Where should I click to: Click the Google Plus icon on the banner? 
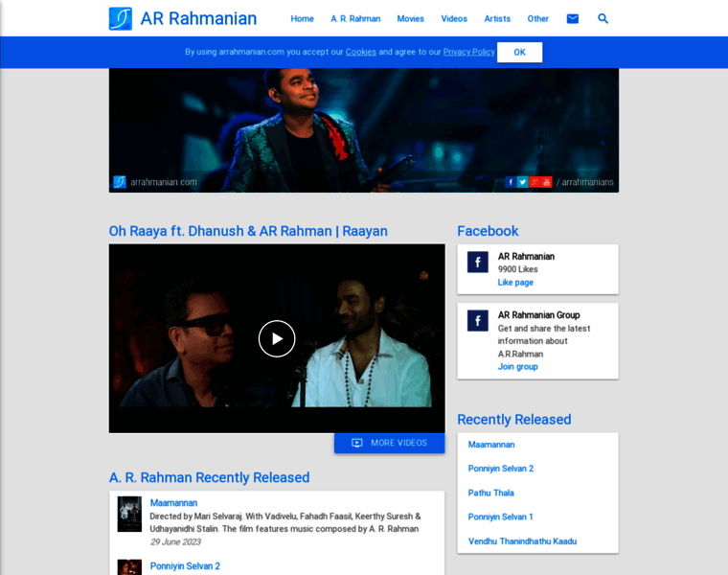[535, 182]
